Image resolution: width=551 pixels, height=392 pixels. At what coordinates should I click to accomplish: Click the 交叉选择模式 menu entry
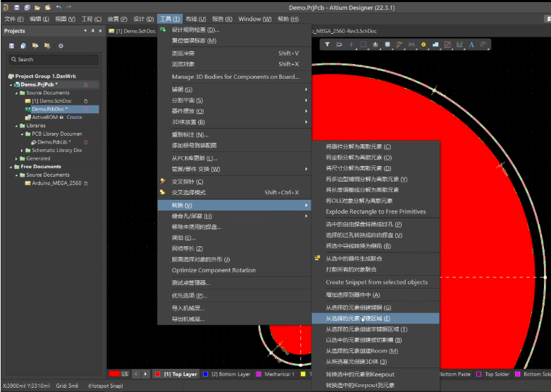235,193
